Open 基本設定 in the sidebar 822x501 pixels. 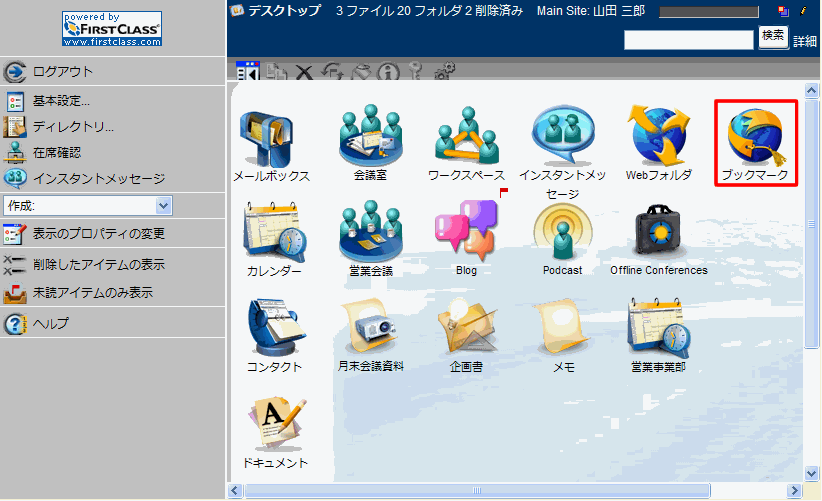61,101
